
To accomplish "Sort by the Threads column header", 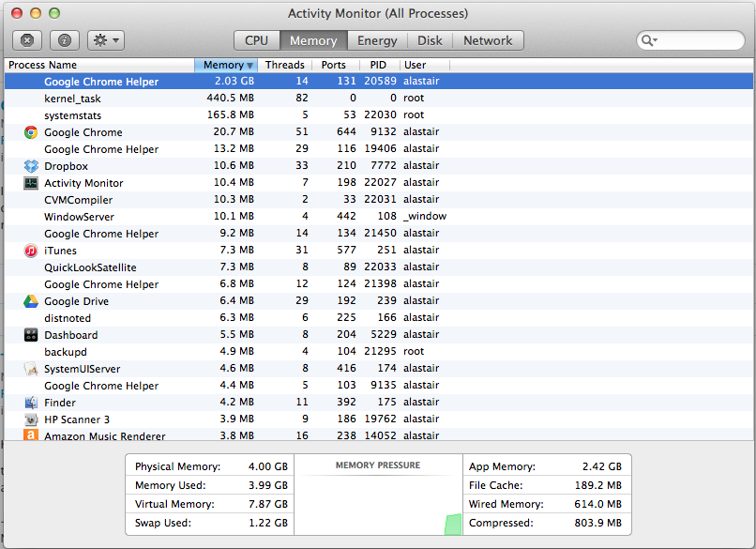I will 285,65.
